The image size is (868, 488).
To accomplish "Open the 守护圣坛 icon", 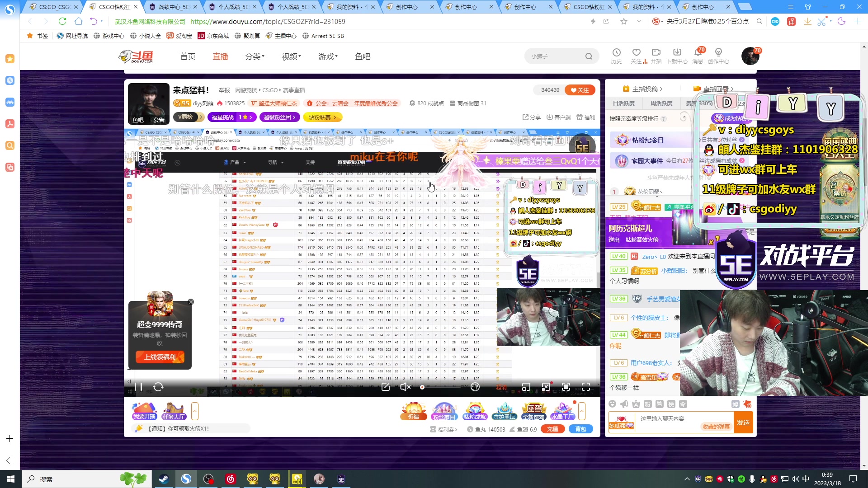I will click(505, 411).
